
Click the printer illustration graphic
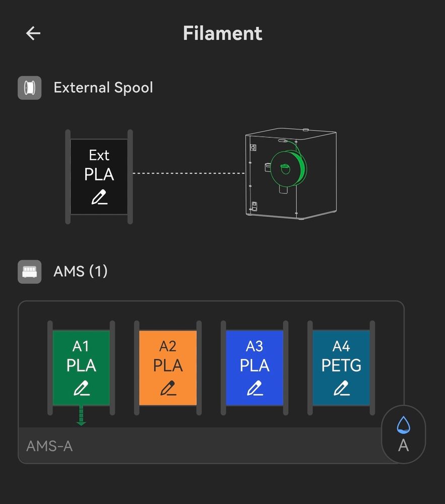tap(291, 174)
